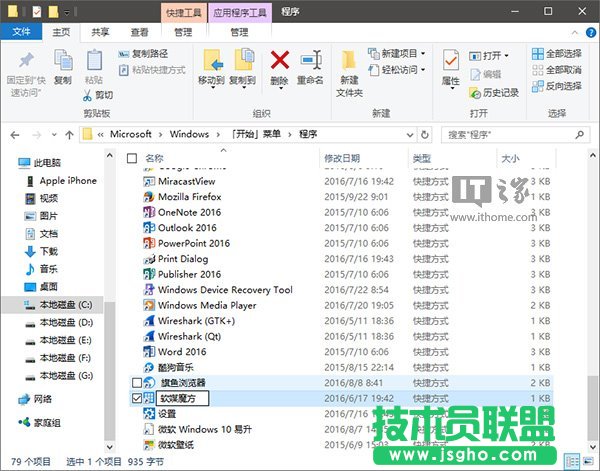Check the box for 猎鱼浏览器 row
600x471 pixels.
coord(137,383)
